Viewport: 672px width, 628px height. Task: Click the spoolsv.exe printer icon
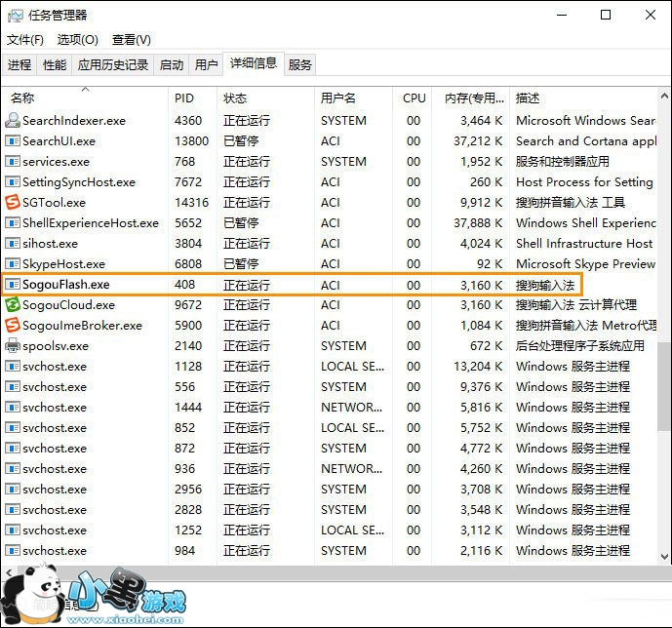tap(13, 346)
